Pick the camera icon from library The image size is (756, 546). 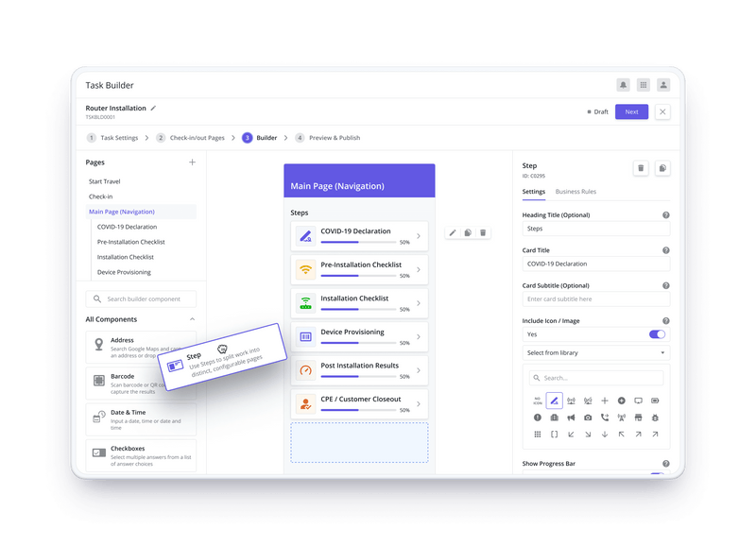coord(588,418)
